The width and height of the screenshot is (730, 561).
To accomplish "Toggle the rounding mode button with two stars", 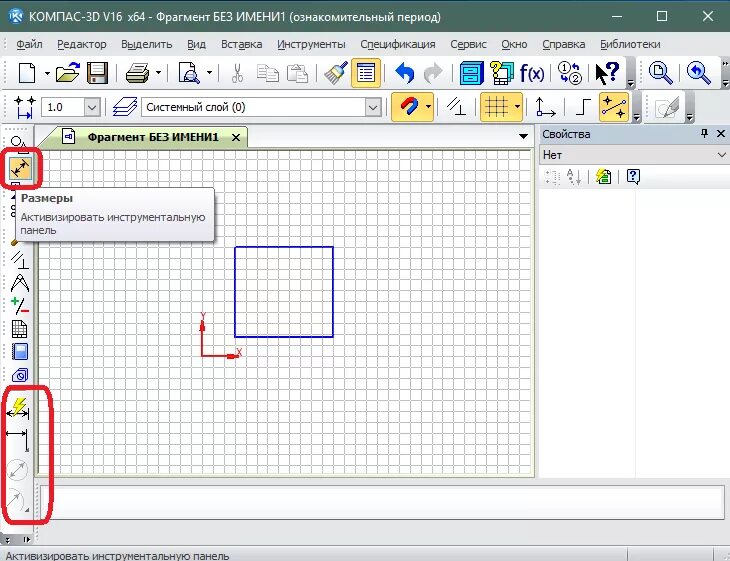I will [x=615, y=107].
